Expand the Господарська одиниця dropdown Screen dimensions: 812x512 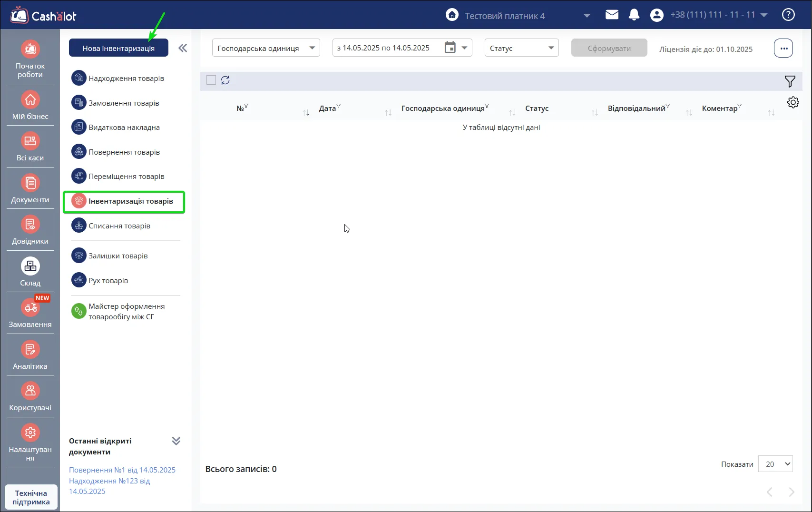(266, 48)
